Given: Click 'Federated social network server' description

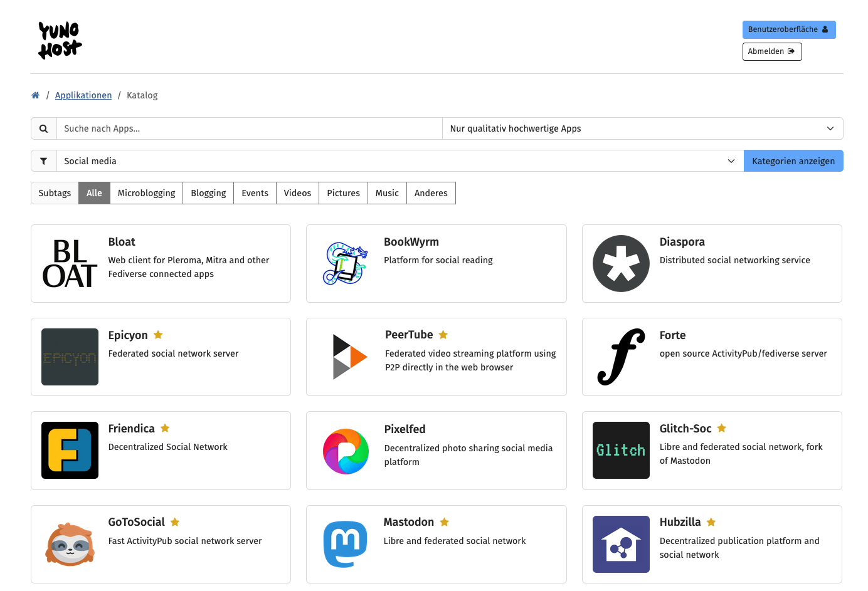Looking at the screenshot, I should pyautogui.click(x=173, y=353).
